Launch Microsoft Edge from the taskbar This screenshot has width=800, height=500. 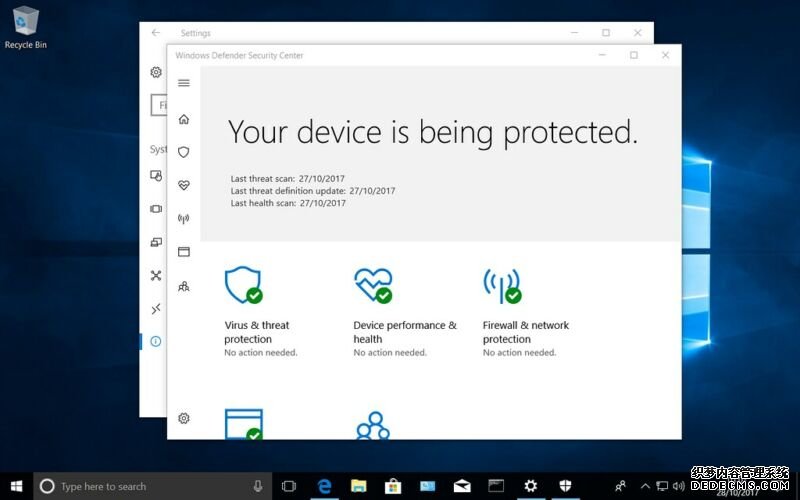[324, 486]
